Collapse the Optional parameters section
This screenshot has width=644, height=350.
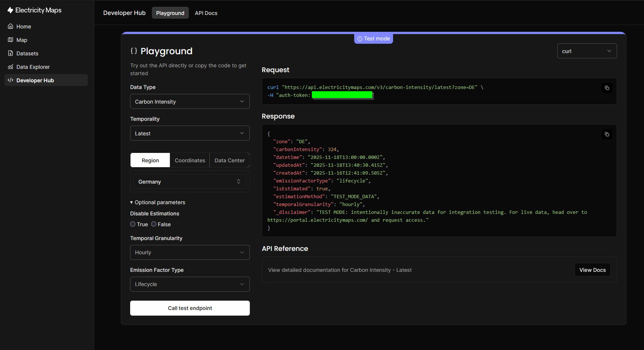tap(157, 202)
